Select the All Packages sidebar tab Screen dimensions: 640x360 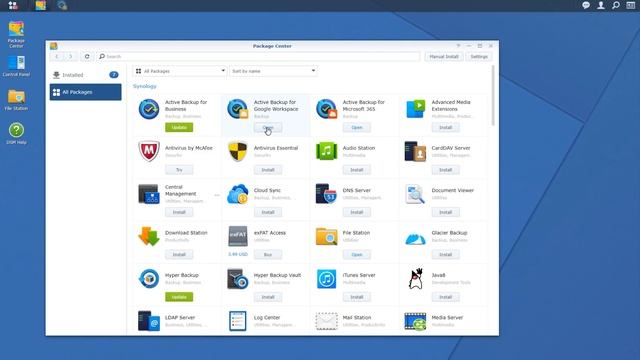(x=85, y=92)
